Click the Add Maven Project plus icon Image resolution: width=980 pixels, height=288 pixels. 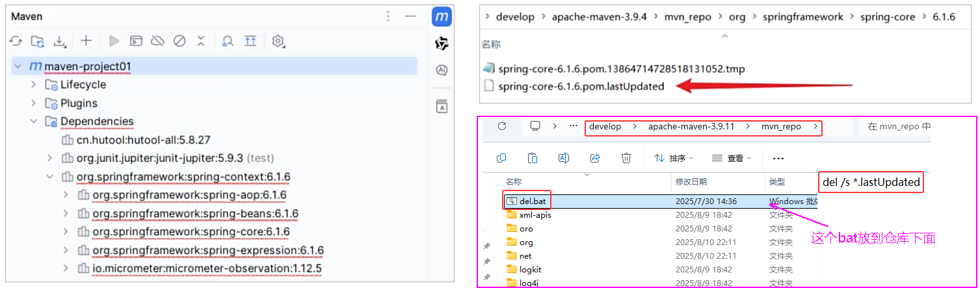(x=86, y=42)
